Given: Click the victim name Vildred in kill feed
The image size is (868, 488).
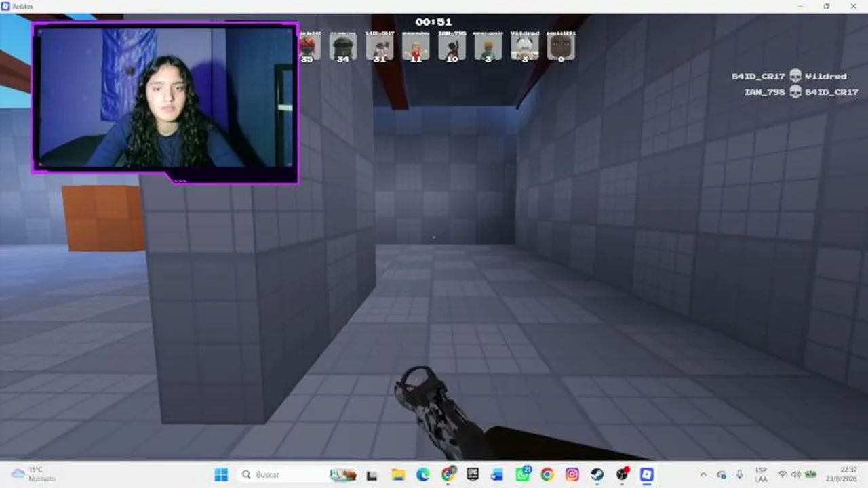Looking at the screenshot, I should 826,76.
